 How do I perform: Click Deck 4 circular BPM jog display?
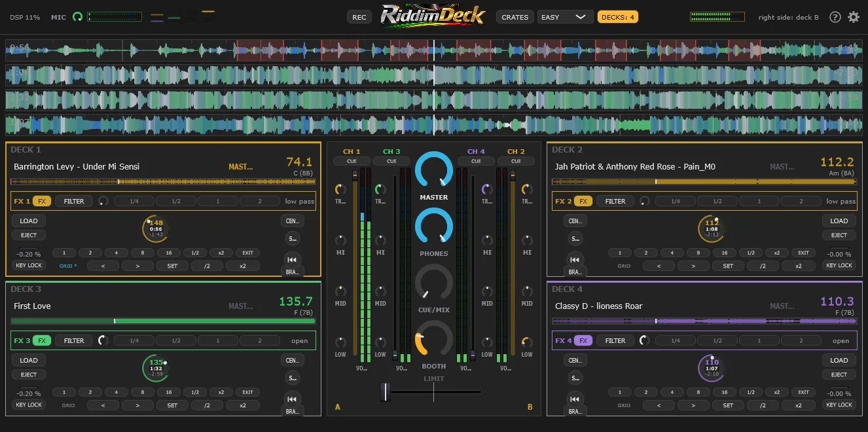click(x=712, y=369)
